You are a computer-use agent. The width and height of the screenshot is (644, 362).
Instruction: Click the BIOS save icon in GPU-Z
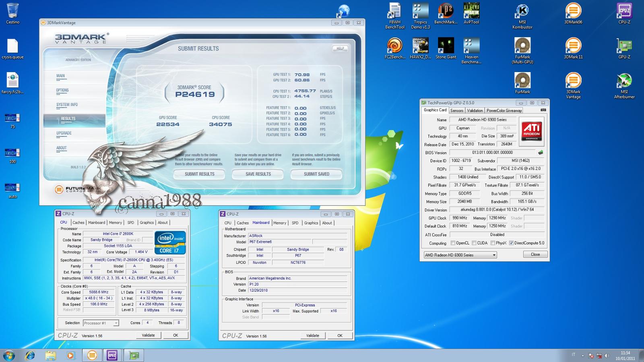click(541, 153)
